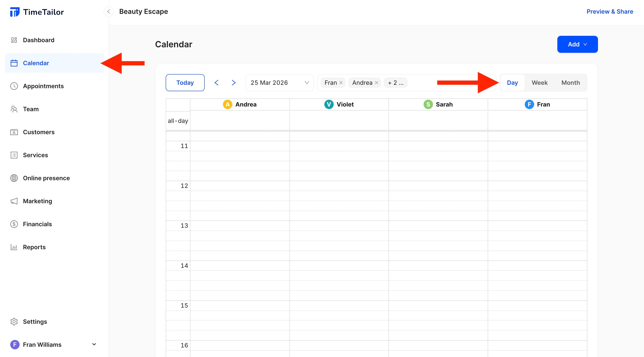
Task: Click the Preview & Share link
Action: pos(609,12)
